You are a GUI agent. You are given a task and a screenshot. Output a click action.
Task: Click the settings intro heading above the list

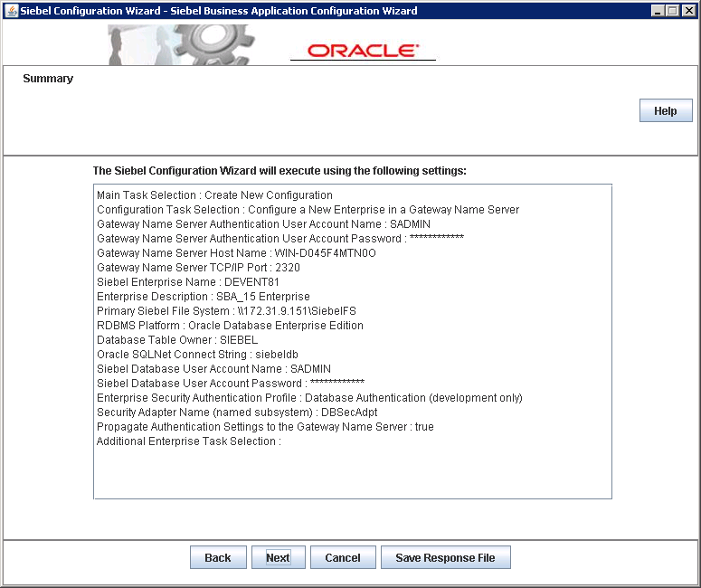pos(279,171)
